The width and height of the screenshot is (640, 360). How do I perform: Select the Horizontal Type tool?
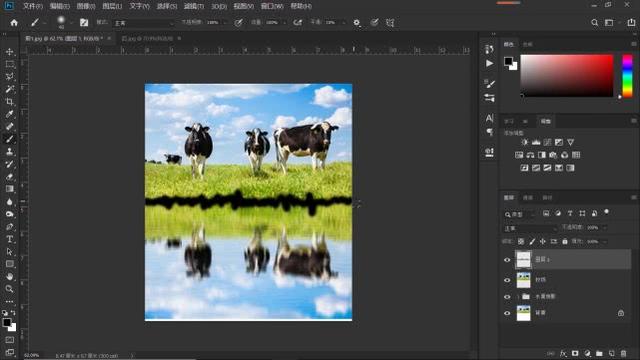pyautogui.click(x=9, y=239)
